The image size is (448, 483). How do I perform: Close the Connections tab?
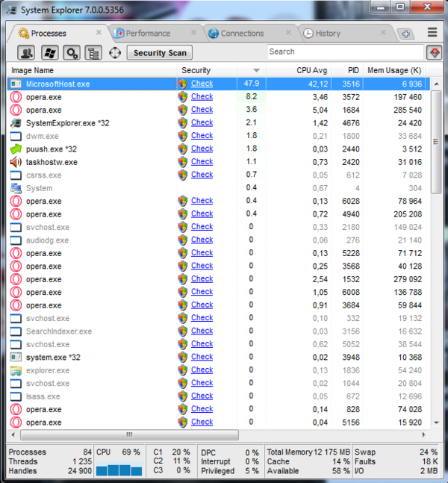tap(288, 32)
